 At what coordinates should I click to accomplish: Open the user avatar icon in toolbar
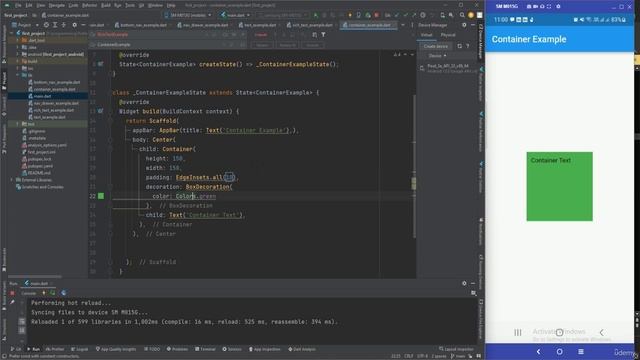(x=471, y=15)
